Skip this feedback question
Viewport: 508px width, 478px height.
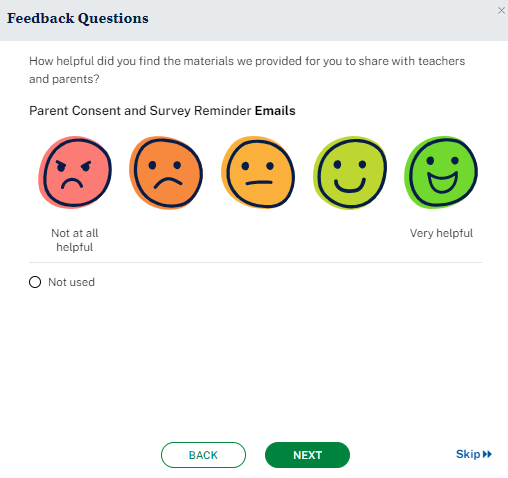[474, 454]
